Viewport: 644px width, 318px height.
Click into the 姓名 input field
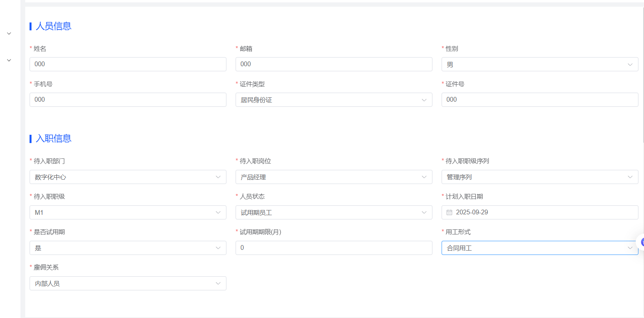(128, 64)
